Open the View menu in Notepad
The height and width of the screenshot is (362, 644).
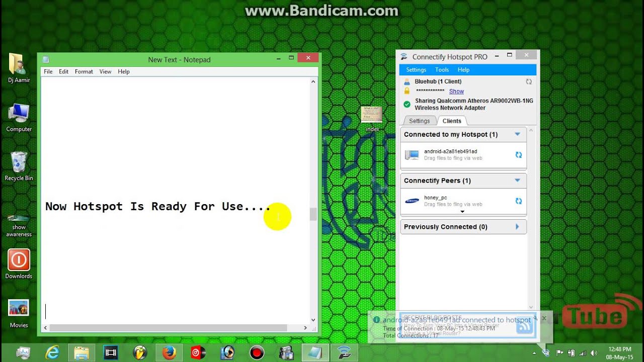coord(105,71)
